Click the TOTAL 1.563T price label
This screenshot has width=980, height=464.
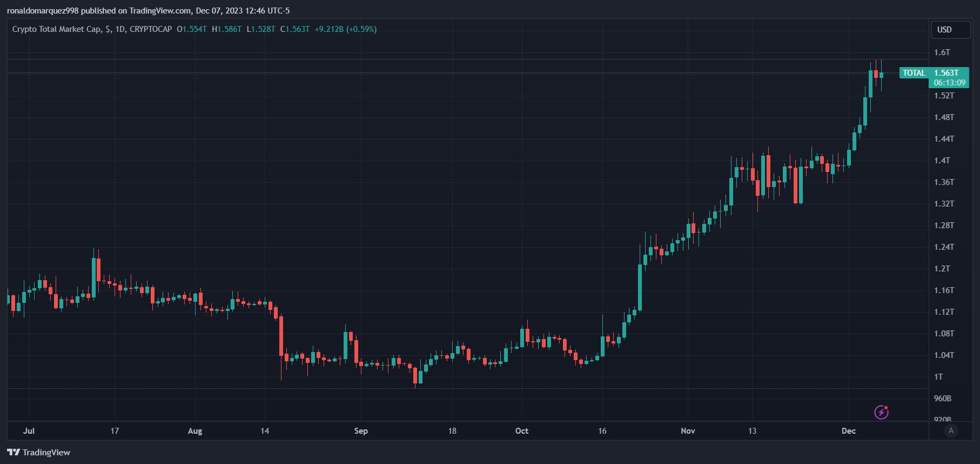tap(933, 73)
